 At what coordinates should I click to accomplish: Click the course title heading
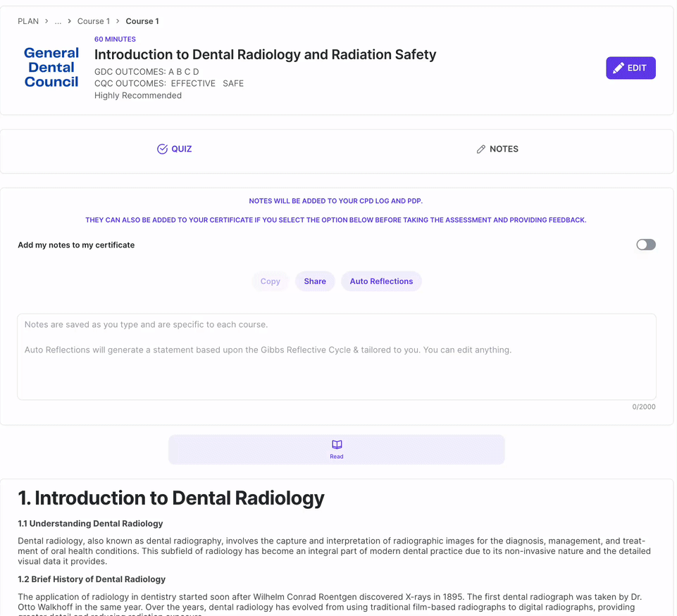tap(265, 54)
